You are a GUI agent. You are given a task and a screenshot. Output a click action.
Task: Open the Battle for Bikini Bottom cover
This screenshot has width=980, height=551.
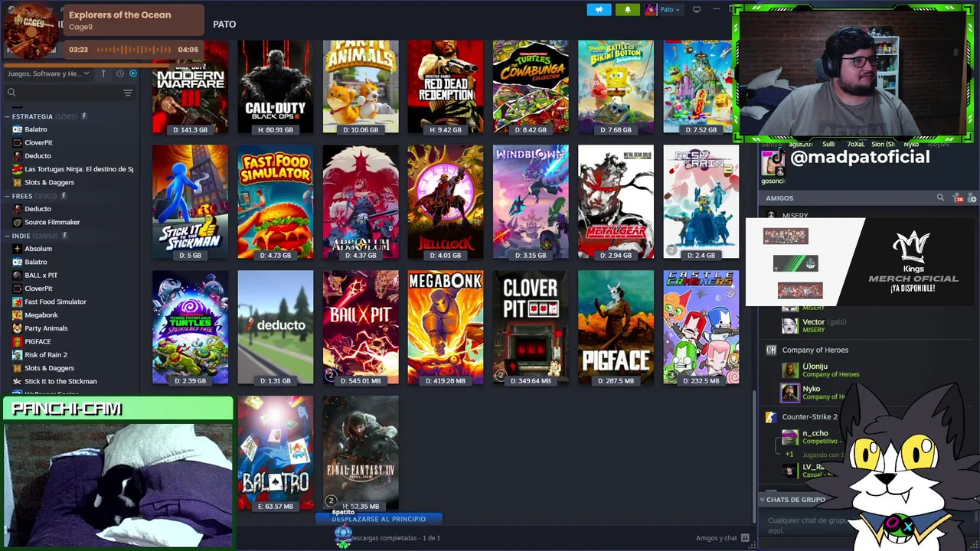click(616, 87)
